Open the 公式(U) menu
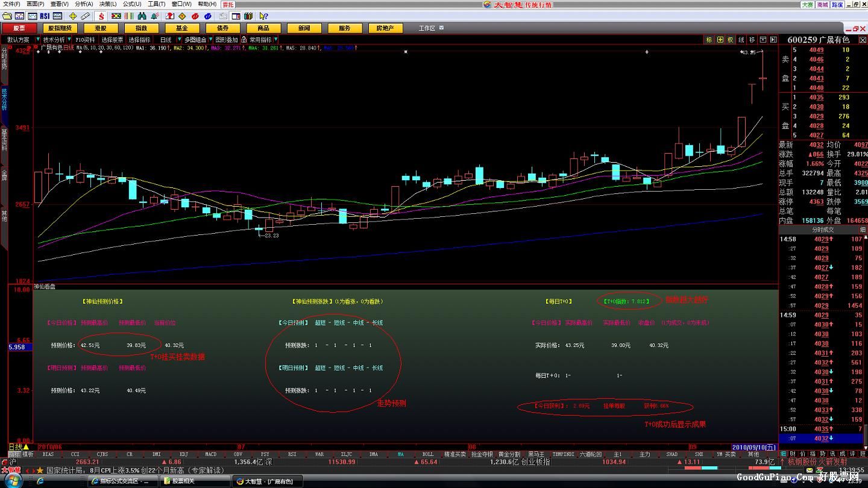This screenshot has width=868, height=488. (x=132, y=4)
